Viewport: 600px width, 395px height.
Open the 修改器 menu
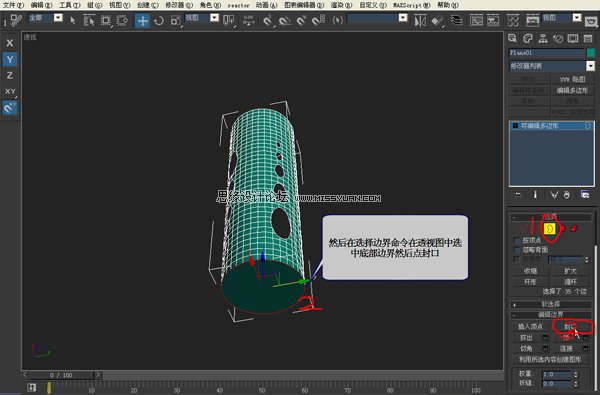coord(179,5)
